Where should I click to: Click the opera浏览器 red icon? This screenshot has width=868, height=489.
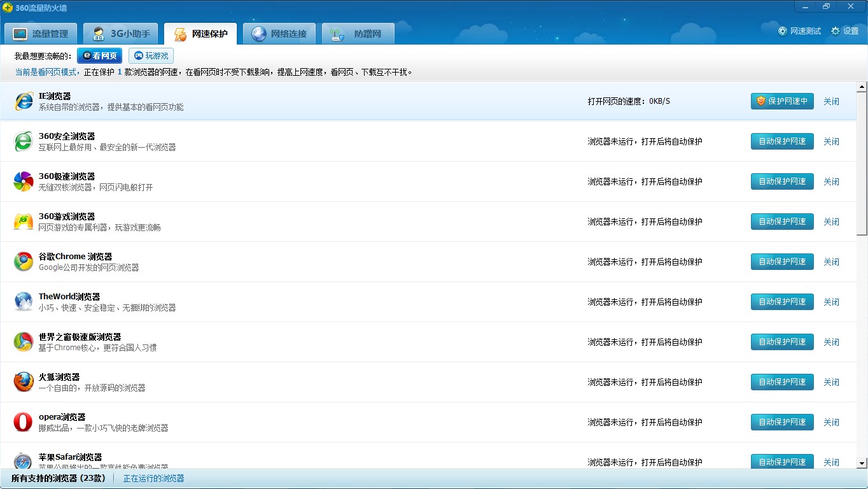tap(24, 422)
